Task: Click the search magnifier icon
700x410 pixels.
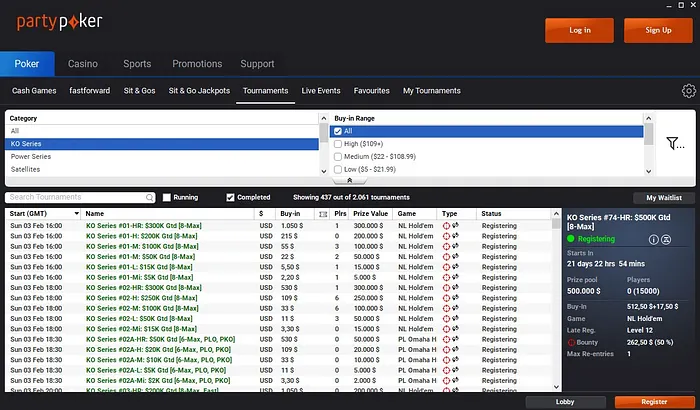Action: (x=150, y=197)
